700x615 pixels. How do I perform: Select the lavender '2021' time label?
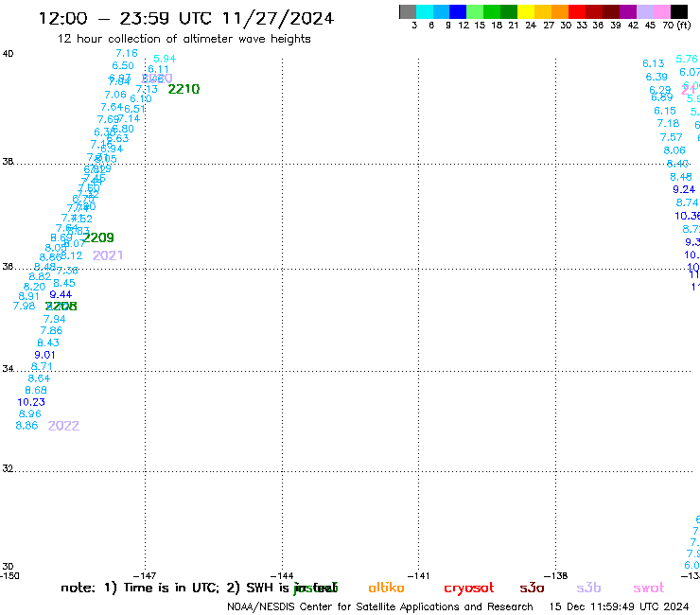point(108,255)
